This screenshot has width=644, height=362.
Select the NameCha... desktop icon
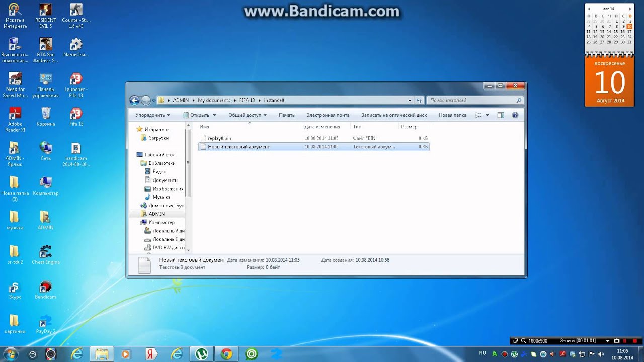76,47
